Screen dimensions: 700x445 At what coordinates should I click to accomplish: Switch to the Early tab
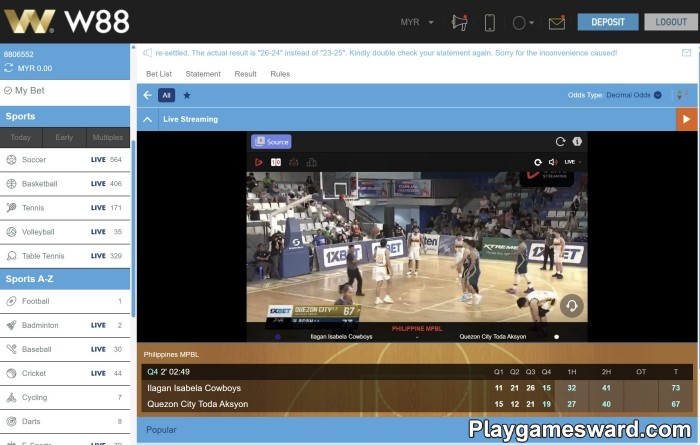point(64,137)
